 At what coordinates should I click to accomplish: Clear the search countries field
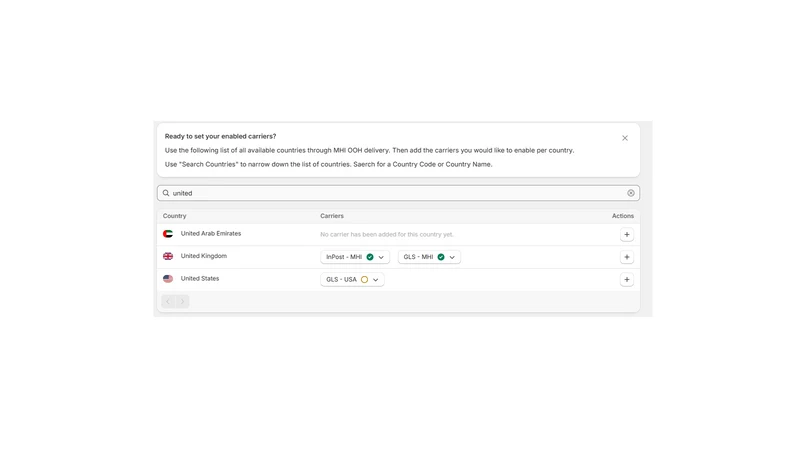[x=631, y=193]
